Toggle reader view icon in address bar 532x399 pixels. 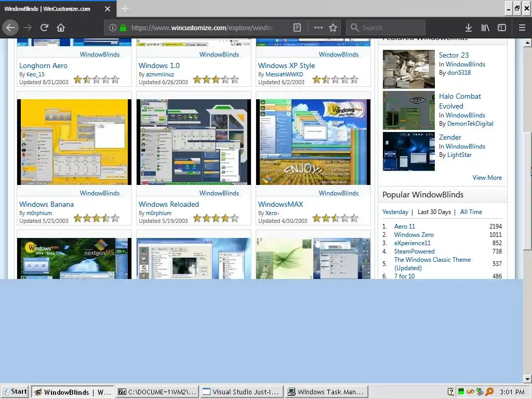(x=297, y=28)
